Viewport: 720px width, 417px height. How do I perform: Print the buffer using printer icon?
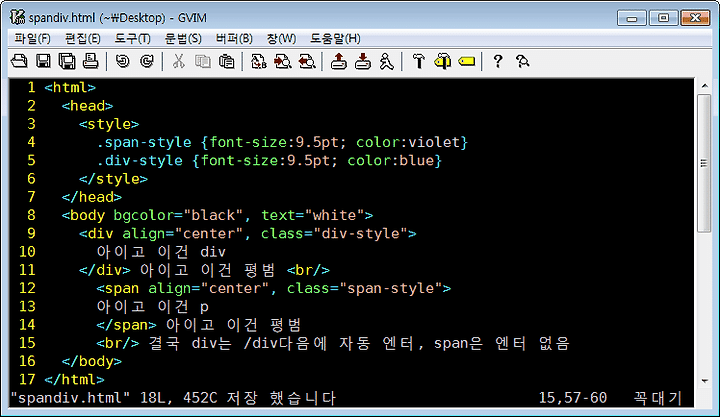[90, 61]
